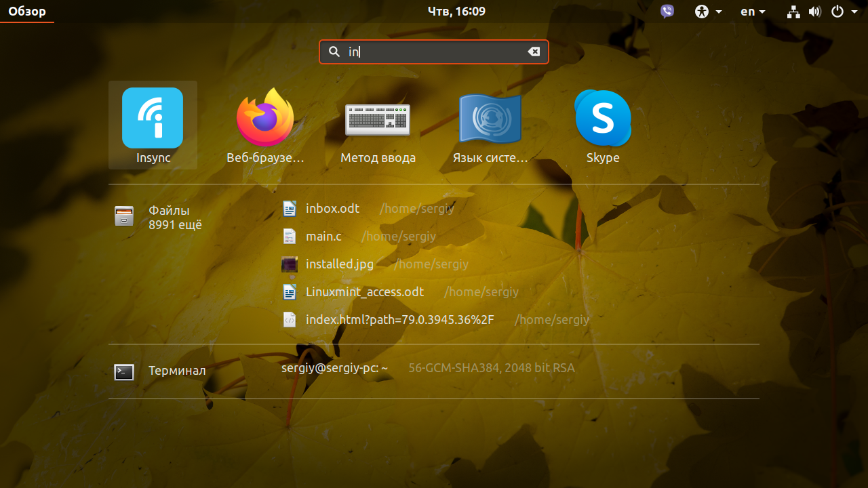Click the document icon beside inbox.odt
Image resolution: width=868 pixels, height=488 pixels.
pos(290,209)
